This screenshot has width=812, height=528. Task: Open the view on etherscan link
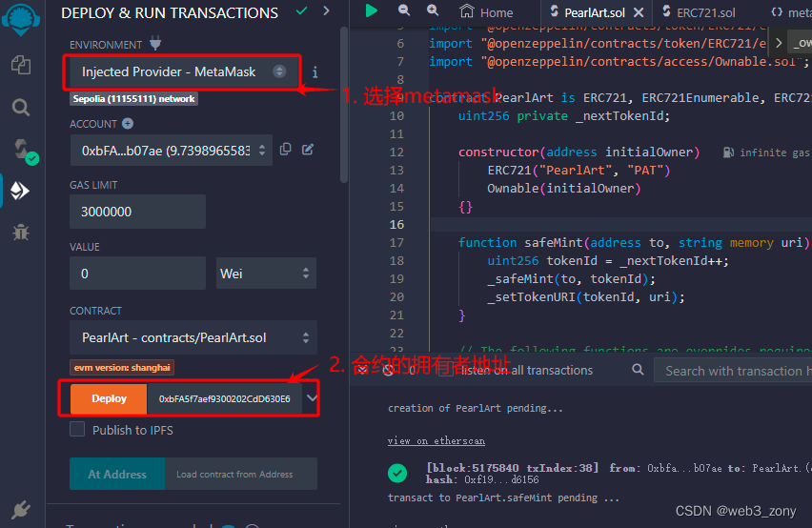pos(436,440)
